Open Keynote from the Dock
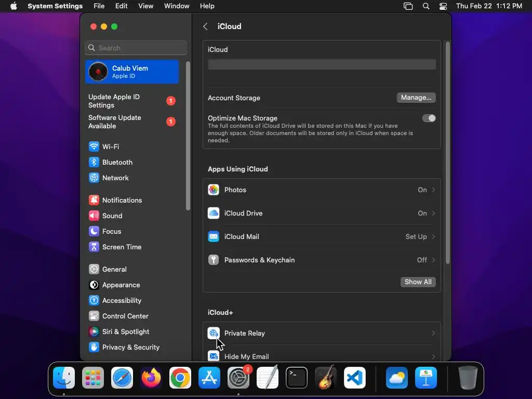This screenshot has width=532, height=399. click(426, 378)
